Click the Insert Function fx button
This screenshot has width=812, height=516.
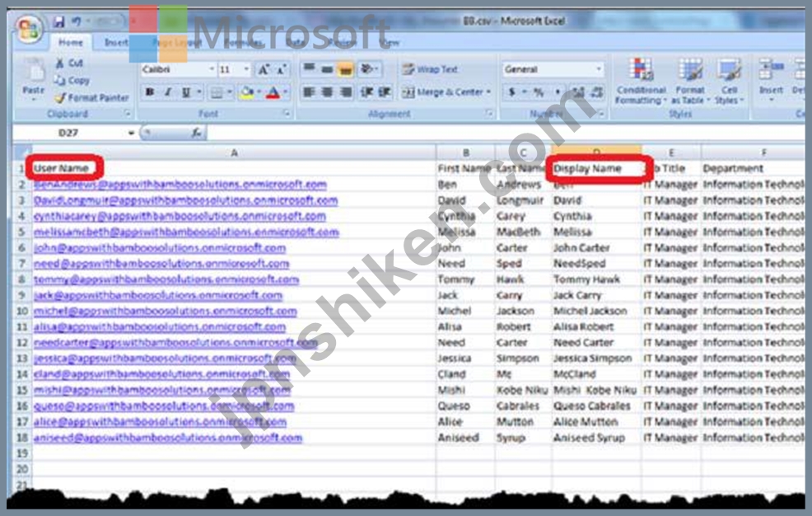[196, 134]
